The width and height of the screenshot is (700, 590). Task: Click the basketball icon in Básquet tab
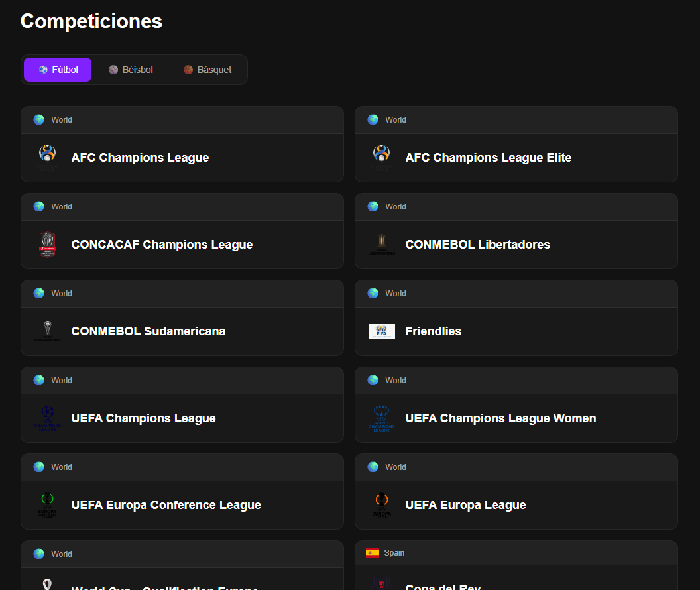tap(188, 70)
